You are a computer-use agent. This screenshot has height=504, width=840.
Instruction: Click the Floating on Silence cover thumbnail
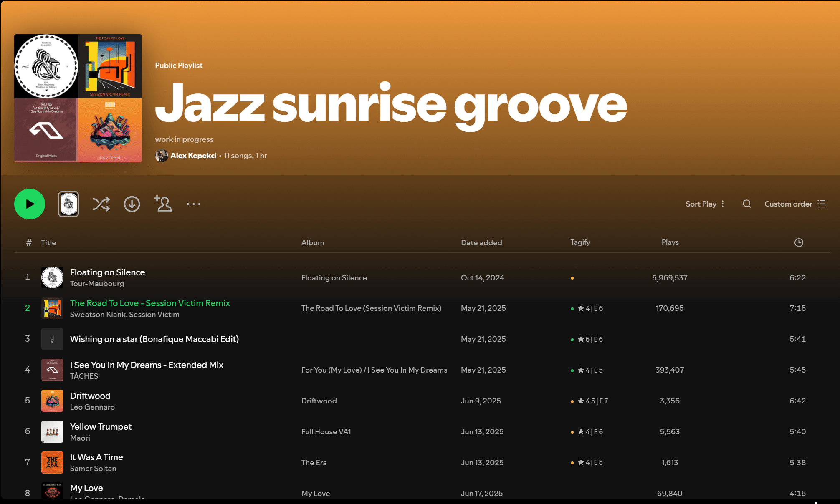52,277
